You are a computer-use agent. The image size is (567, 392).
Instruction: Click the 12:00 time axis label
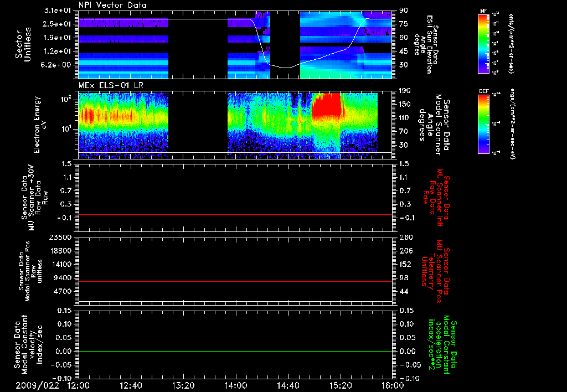pos(79,385)
